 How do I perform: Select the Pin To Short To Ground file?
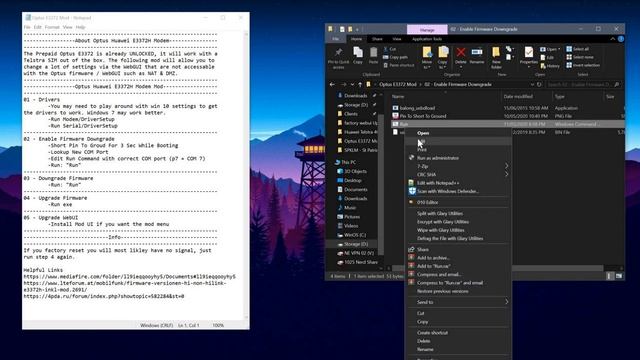point(423,116)
